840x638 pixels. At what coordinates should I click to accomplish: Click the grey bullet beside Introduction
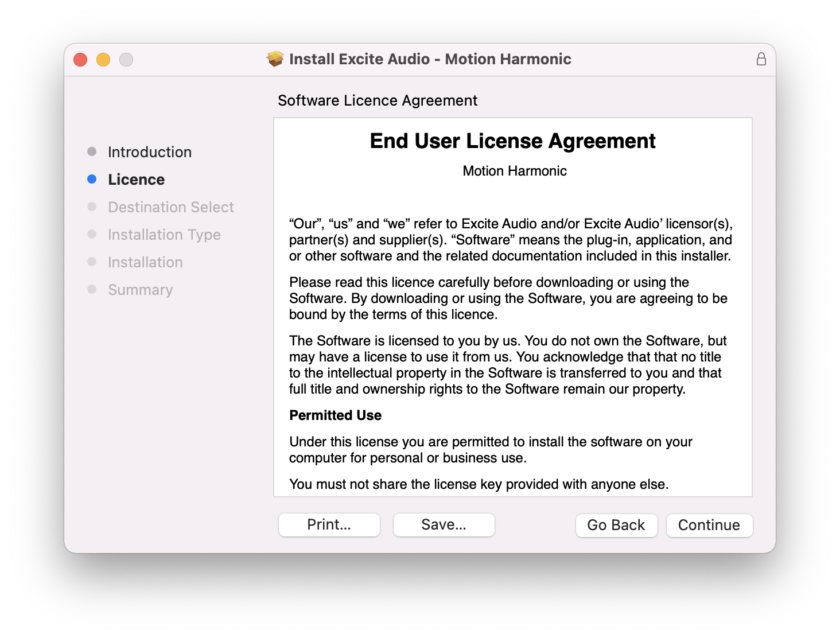[92, 151]
